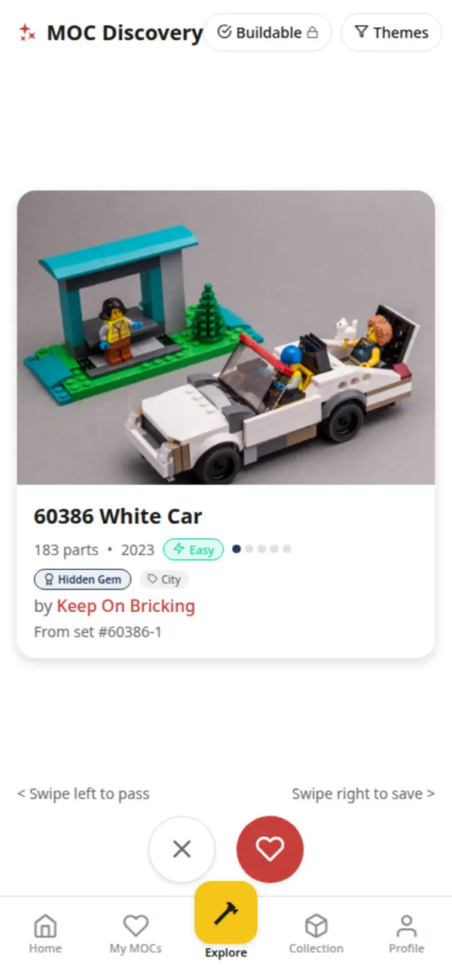Screen dimensions: 452x980
Task: Open Profile via the person icon
Action: coord(407,934)
